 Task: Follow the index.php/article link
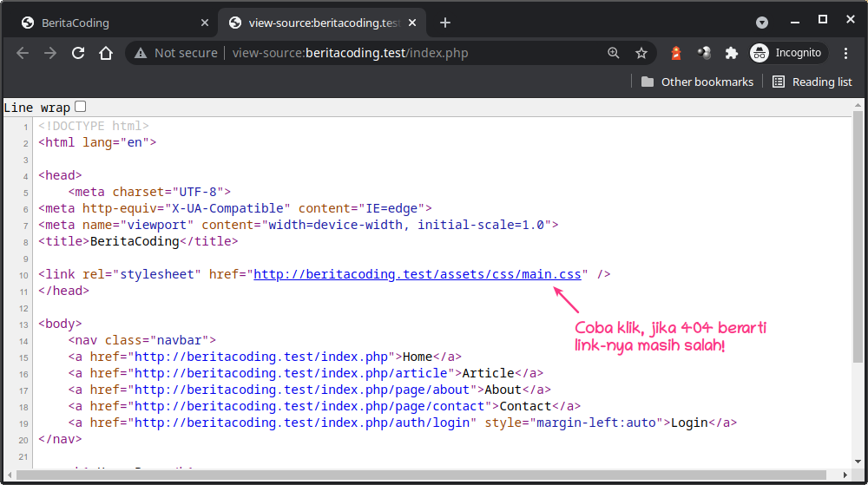tap(296, 373)
